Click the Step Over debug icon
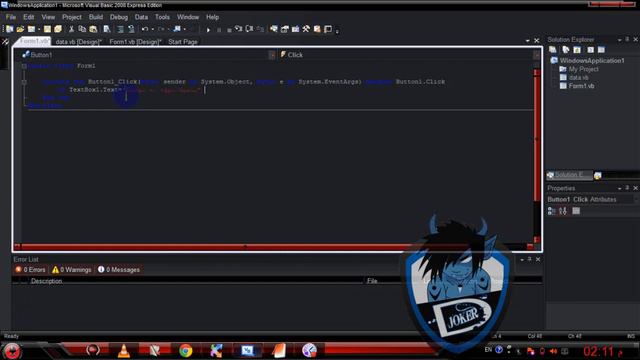This screenshot has height=360, width=640. tap(249, 29)
